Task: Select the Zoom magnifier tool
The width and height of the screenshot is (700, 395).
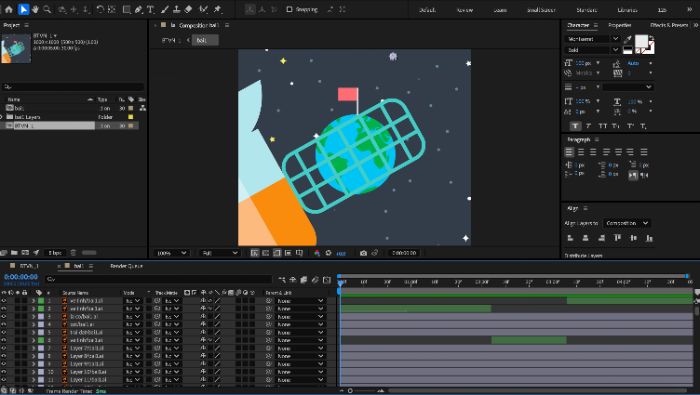Action: 47,9
